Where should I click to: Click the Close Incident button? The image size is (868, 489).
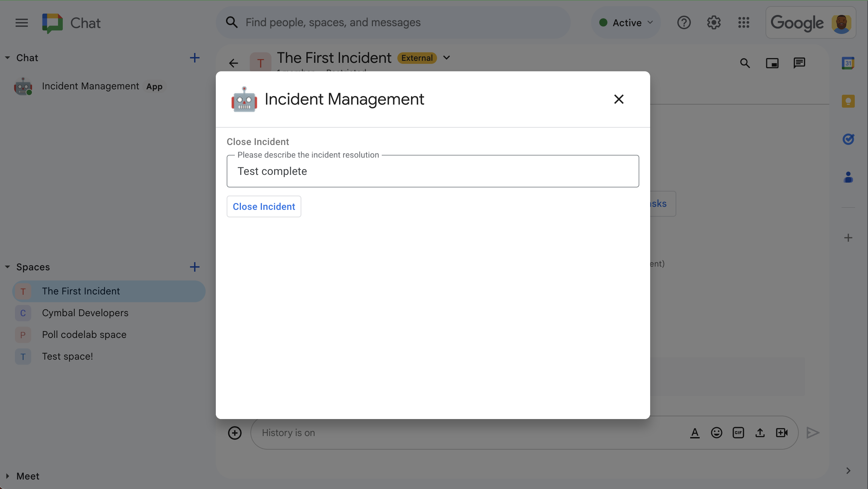[x=264, y=206]
